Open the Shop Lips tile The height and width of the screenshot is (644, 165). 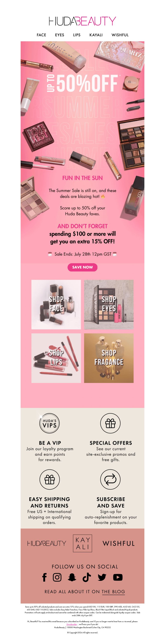click(56, 358)
